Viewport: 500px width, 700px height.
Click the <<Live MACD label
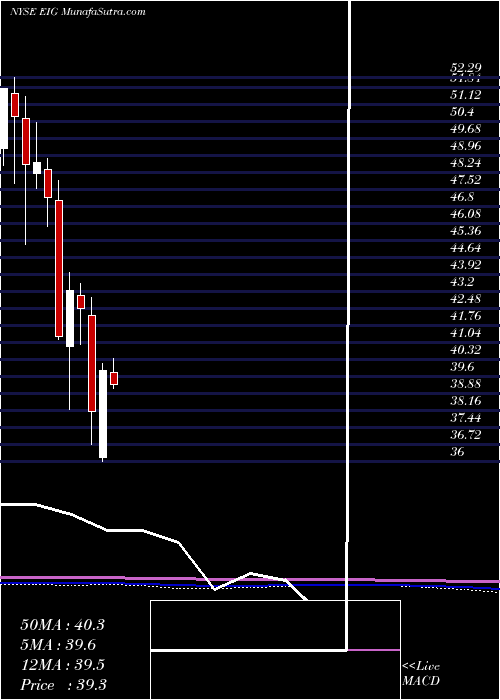click(x=421, y=673)
